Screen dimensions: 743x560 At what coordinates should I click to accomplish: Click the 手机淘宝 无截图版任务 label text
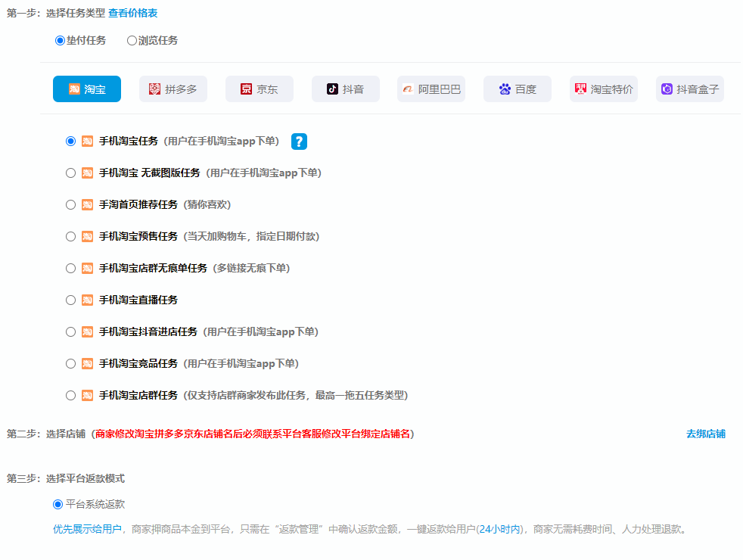pyautogui.click(x=149, y=173)
